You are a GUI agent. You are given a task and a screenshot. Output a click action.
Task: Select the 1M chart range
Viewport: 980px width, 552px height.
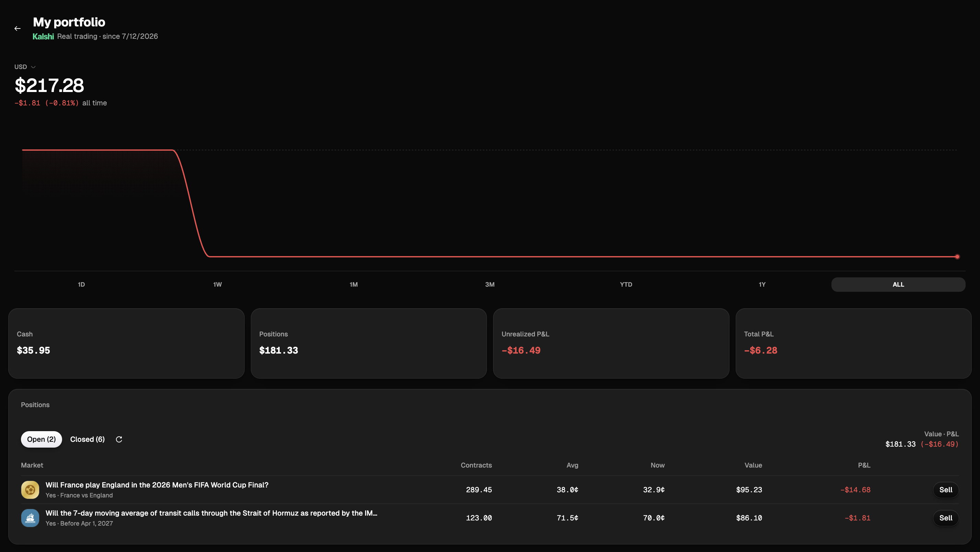click(353, 284)
